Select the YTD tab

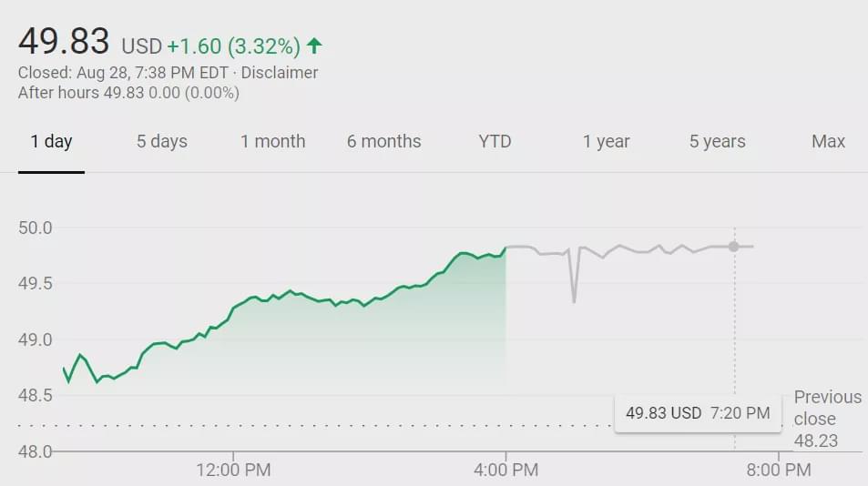point(495,141)
